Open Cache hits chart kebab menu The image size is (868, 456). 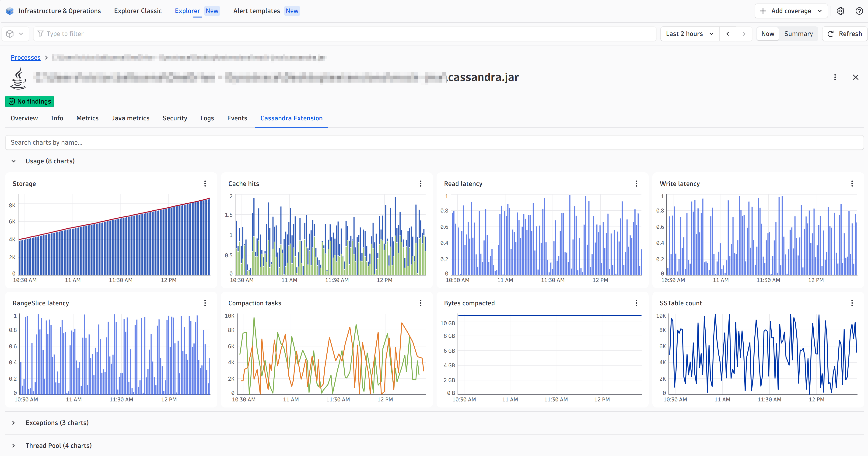420,184
